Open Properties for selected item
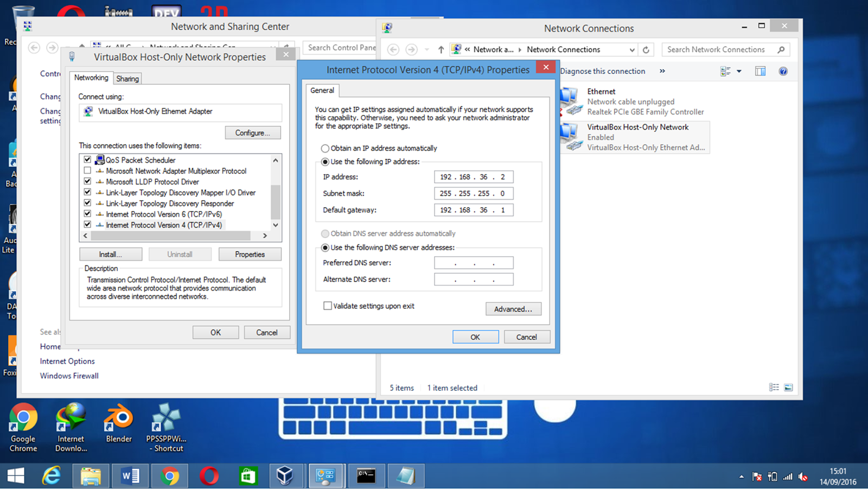This screenshot has height=489, width=868. pos(250,254)
